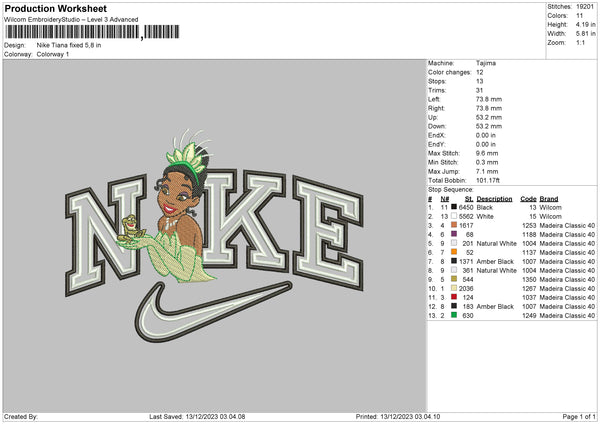This screenshot has width=600, height=424.
Task: Click the Max Stitch value 9.6 mm
Action: [x=487, y=153]
